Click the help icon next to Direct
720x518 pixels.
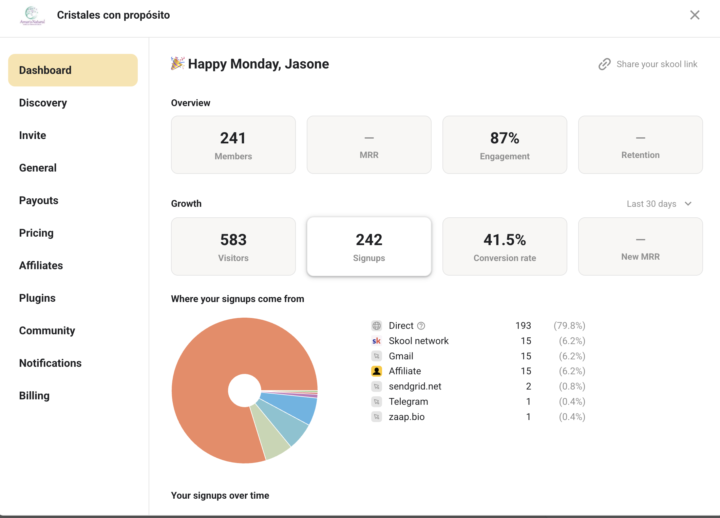pos(421,326)
